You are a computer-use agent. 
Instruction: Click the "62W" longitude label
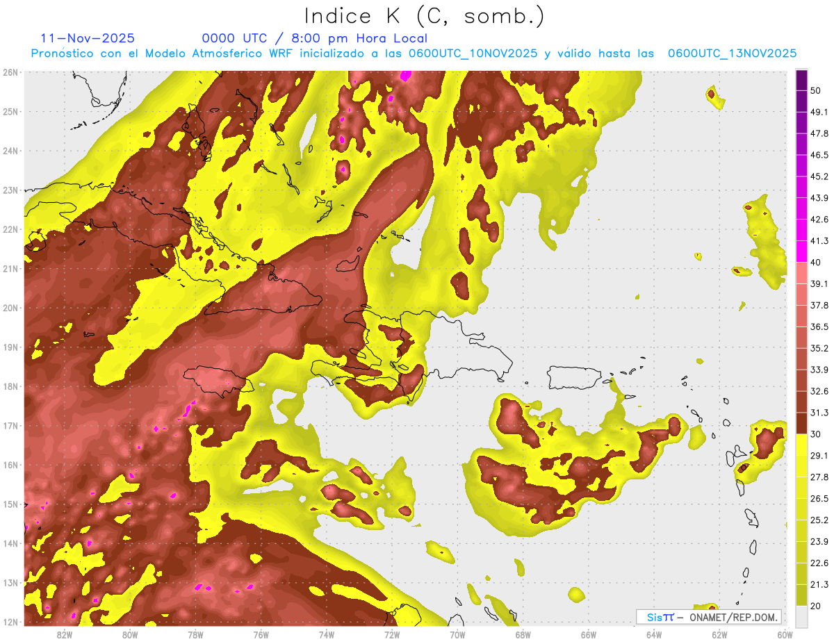pos(719,635)
